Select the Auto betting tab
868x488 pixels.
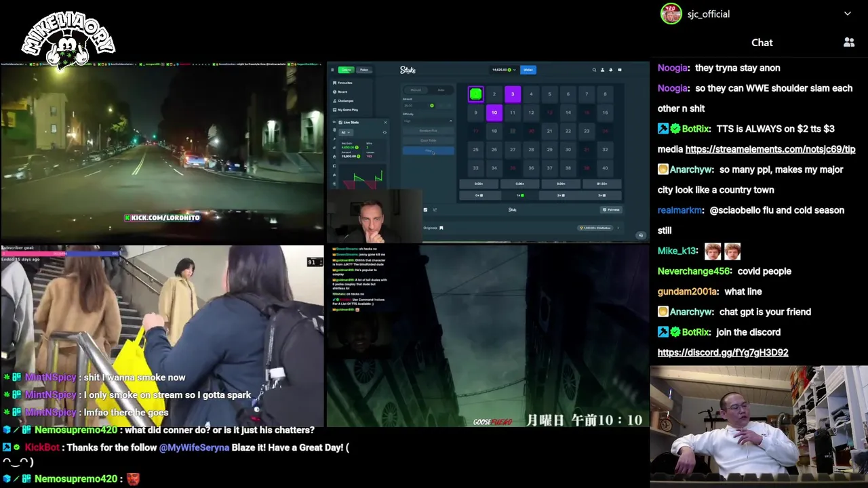pyautogui.click(x=441, y=89)
